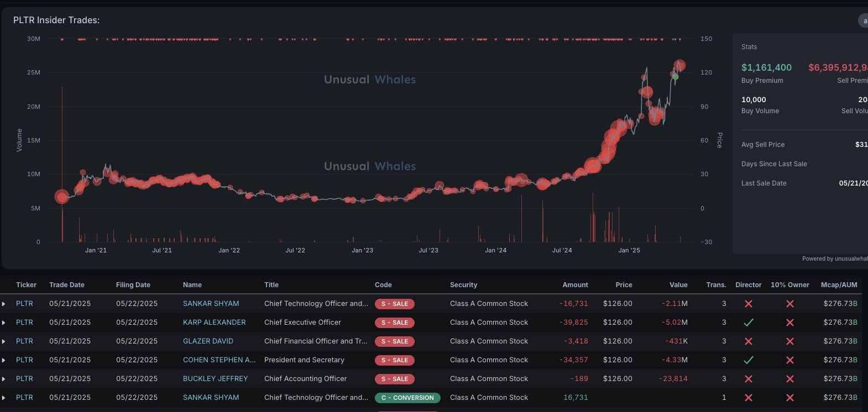
Task: Click S - SALE badge in Karp Alexander row
Action: point(395,323)
